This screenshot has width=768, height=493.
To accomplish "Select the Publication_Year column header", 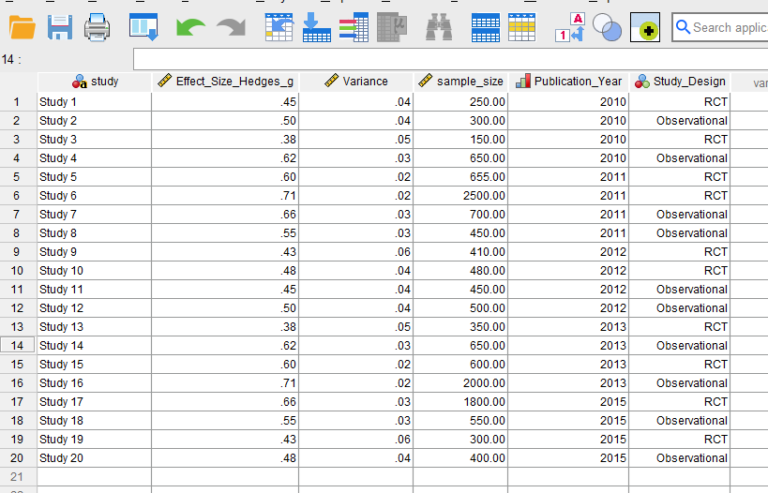I will (x=569, y=82).
